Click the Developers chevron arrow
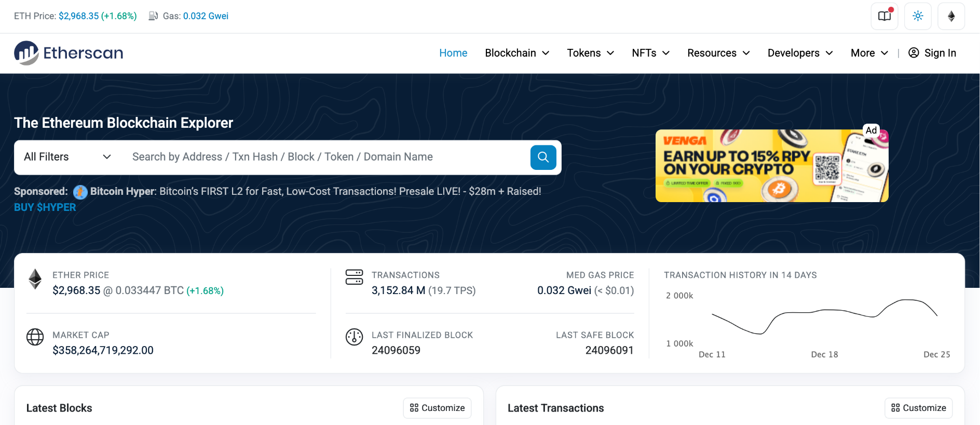The width and height of the screenshot is (980, 425). coord(829,53)
